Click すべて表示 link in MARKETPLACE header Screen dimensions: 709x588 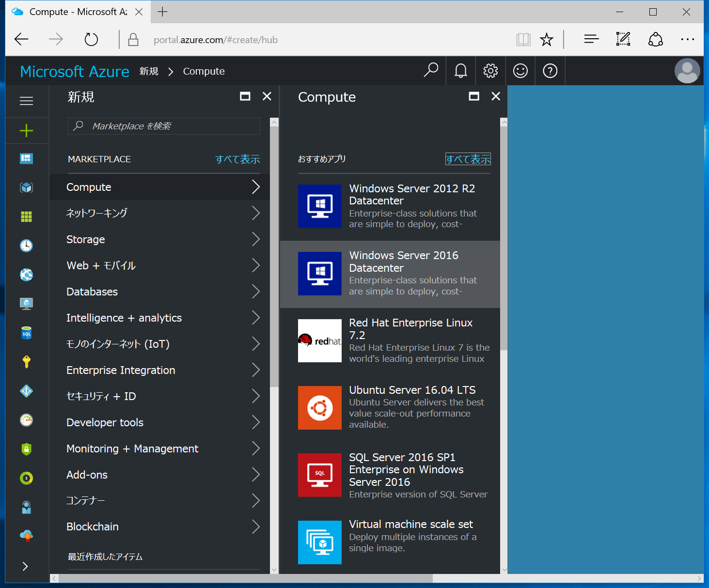(237, 159)
